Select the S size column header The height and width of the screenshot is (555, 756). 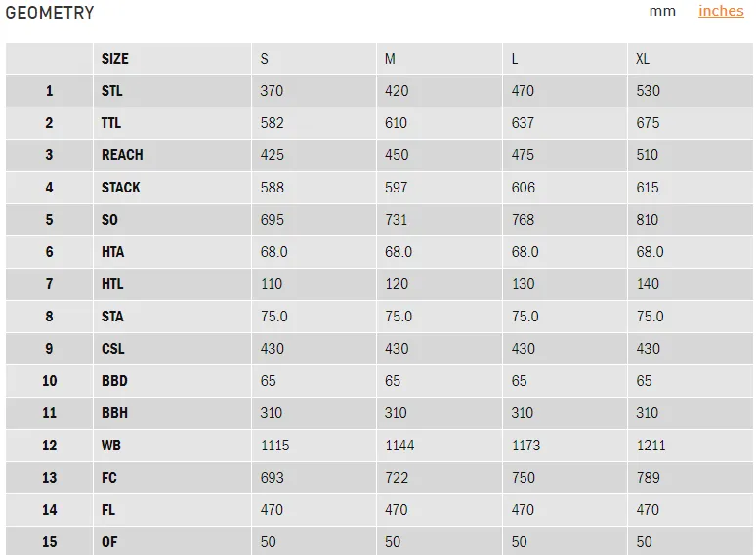coord(265,59)
